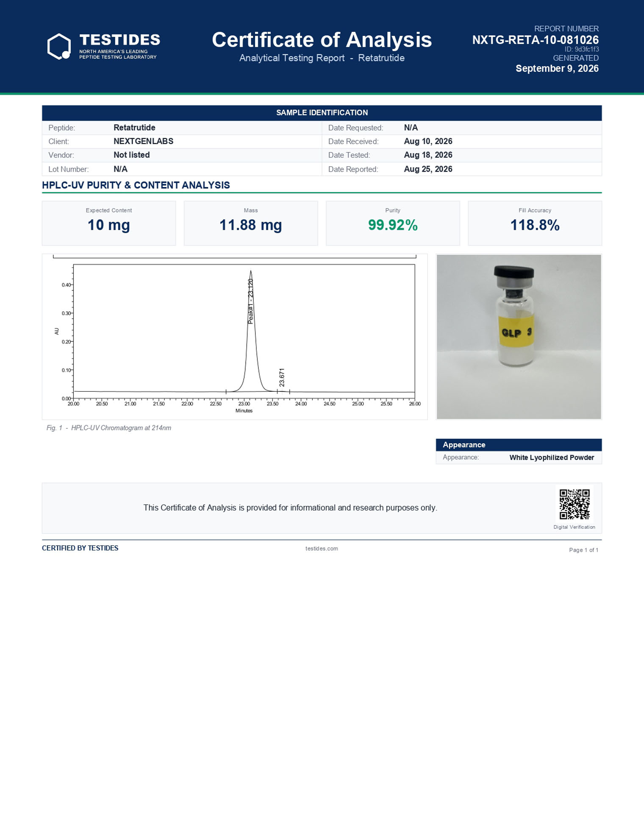Viewport: 644px width, 834px height.
Task: Click the Peak#1 23.120 label on chromatogram
Action: tap(250, 301)
